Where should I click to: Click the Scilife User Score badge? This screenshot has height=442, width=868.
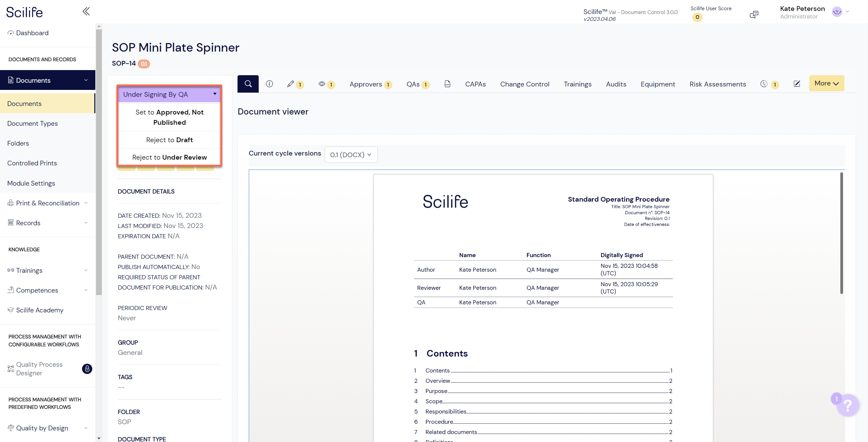697,17
